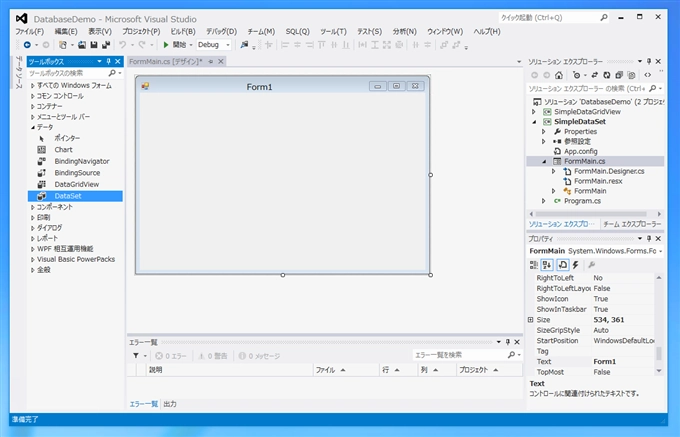This screenshot has height=437, width=680.
Task: Select the DataSet control in Toolbox
Action: (x=75, y=196)
